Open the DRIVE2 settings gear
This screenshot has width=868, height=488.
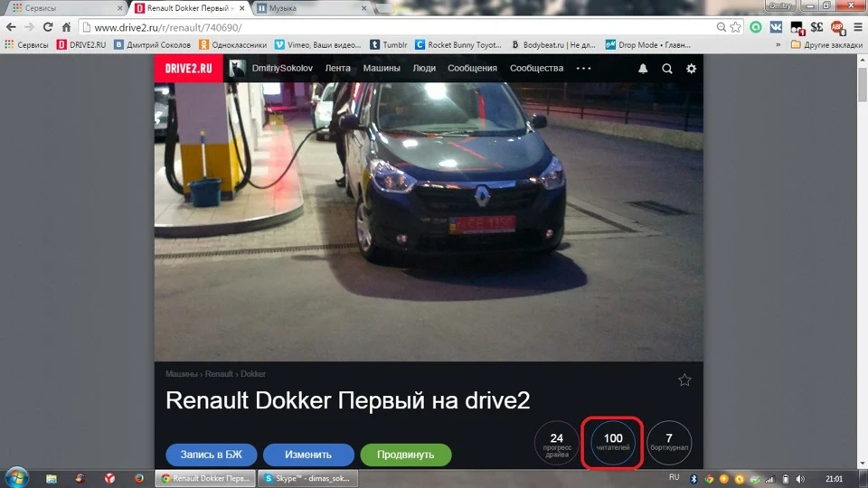point(692,69)
